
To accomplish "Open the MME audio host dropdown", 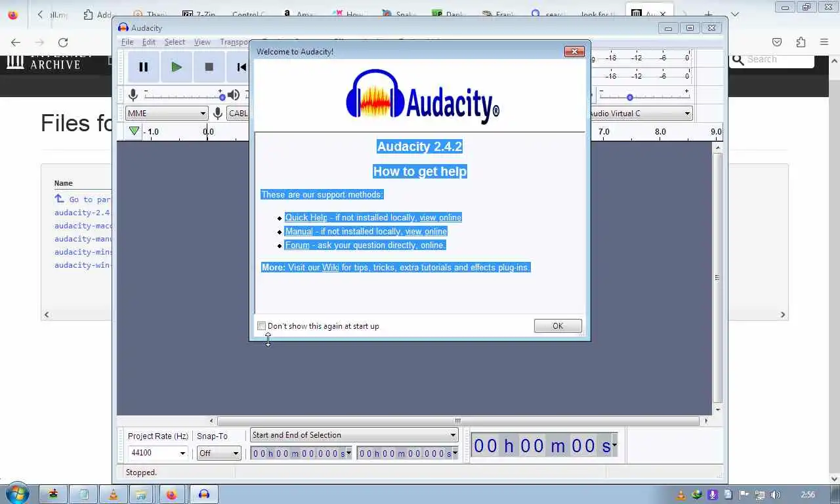I will click(167, 114).
